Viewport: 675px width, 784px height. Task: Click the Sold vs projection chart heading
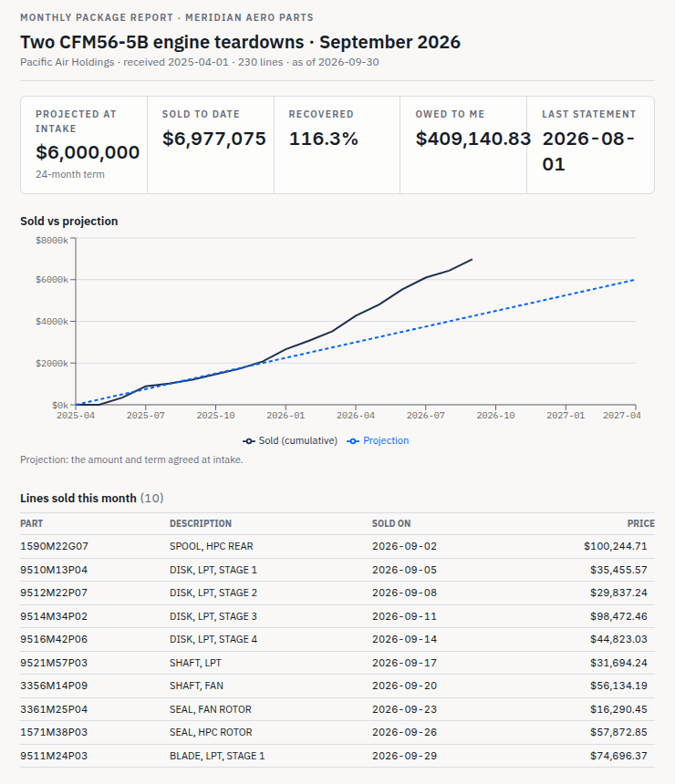tap(69, 221)
